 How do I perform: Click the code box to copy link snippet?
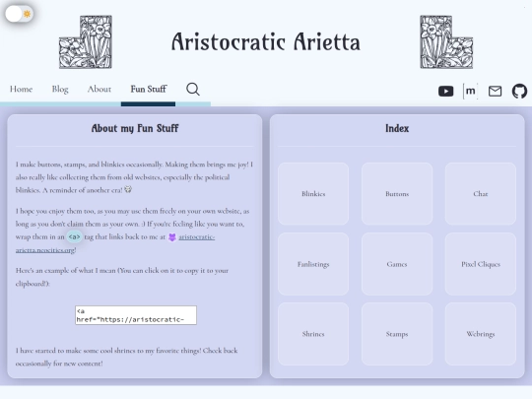136,315
